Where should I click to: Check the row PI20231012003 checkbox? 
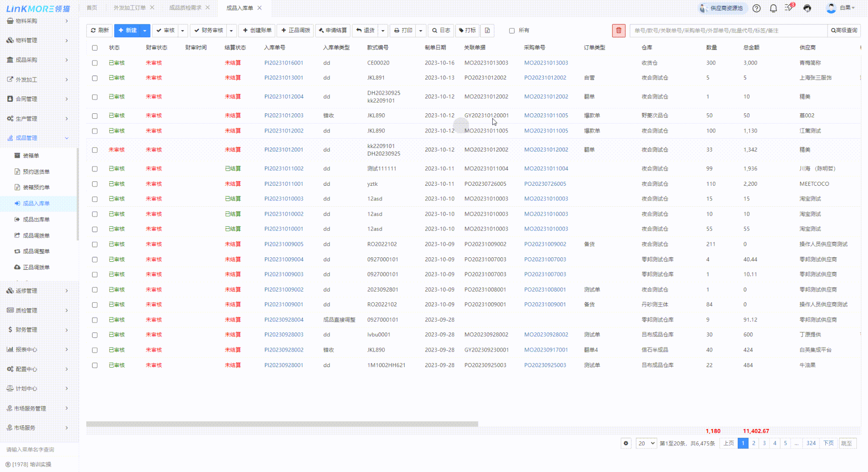(95, 116)
